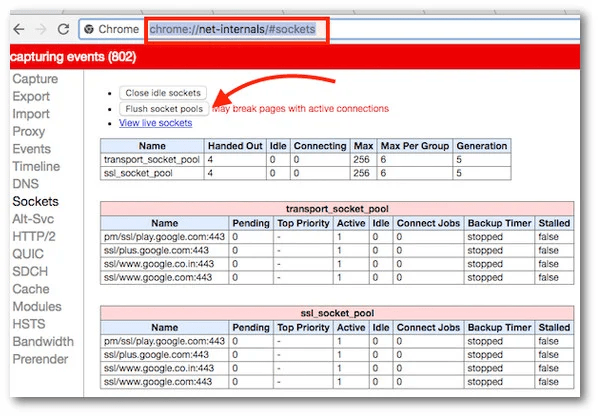
Task: Click the Chrome logo in address bar
Action: click(x=89, y=29)
